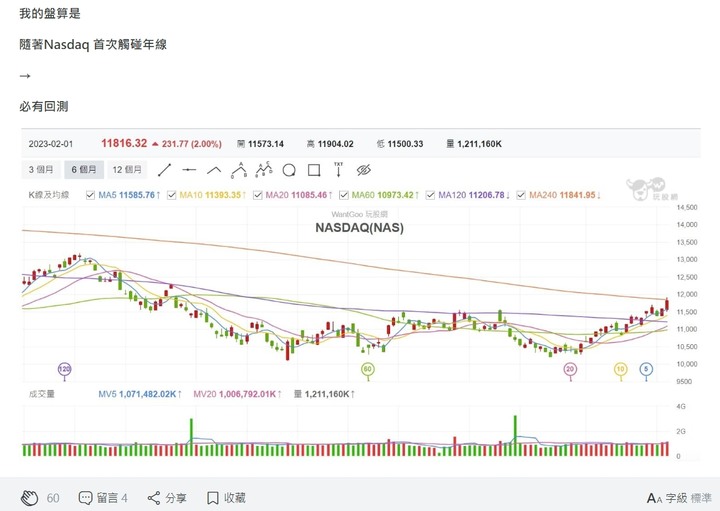Click the 低 11500.33 low price value
The height and width of the screenshot is (511, 720).
pyautogui.click(x=400, y=144)
